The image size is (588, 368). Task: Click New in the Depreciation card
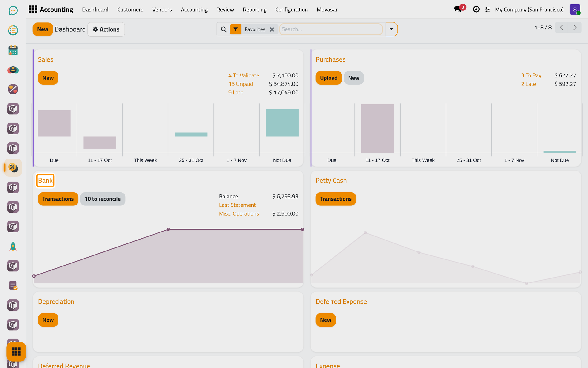[48, 320]
